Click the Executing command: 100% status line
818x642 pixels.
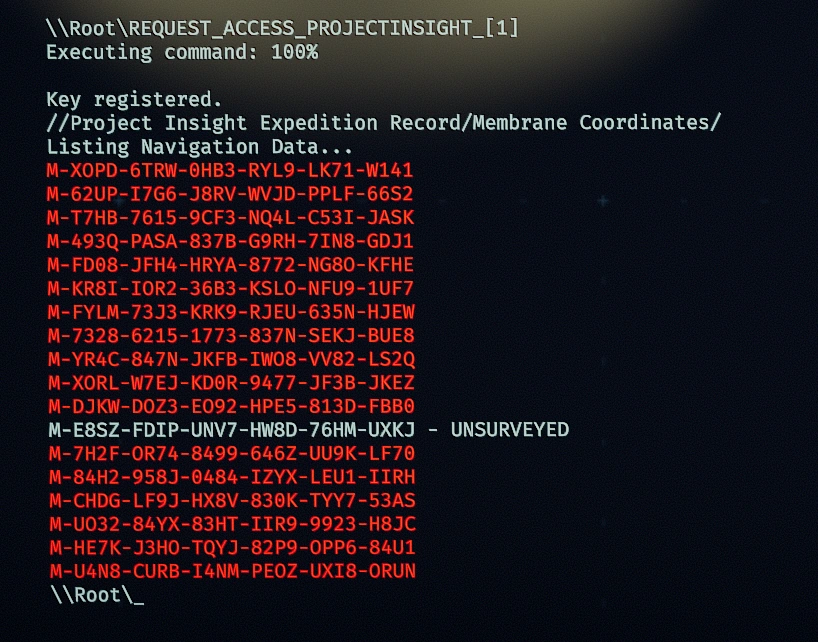[x=182, y=52]
